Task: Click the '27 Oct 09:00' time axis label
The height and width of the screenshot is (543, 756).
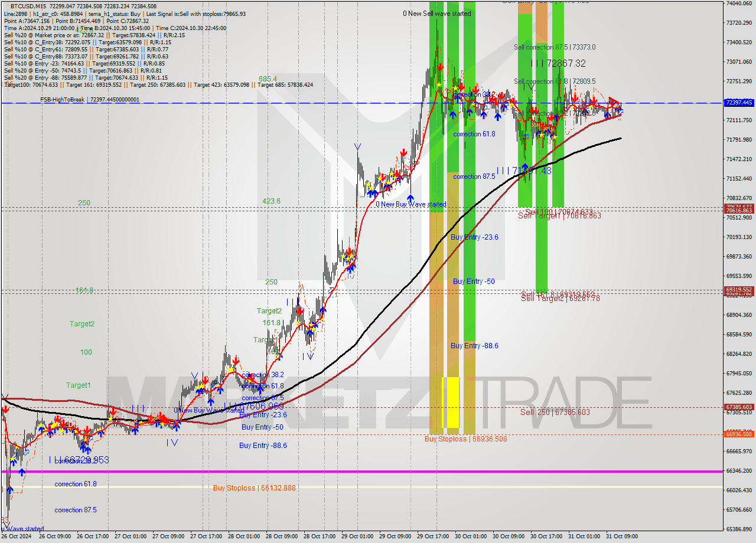Action: pyautogui.click(x=167, y=537)
